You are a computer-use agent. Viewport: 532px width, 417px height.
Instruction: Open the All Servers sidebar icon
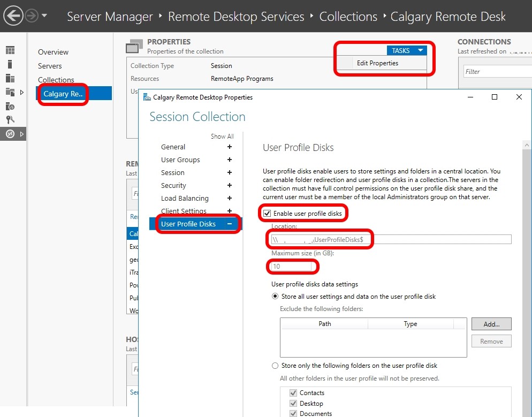(10, 78)
